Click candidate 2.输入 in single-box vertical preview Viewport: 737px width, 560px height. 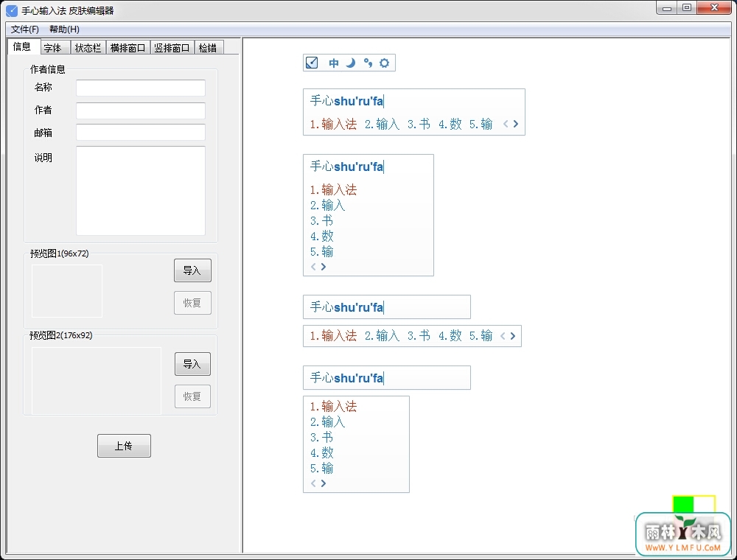328,205
